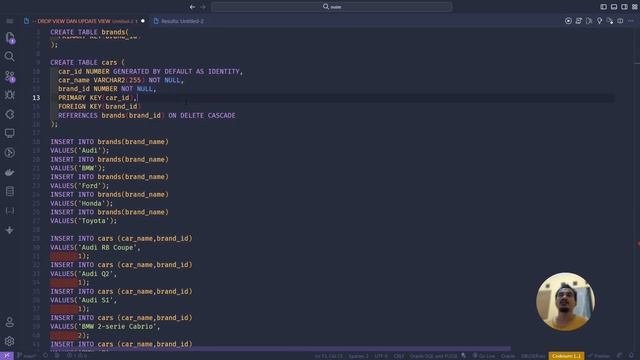This screenshot has width=640, height=360.
Task: Go forward with the navigation arrow
Action: pos(203,7)
